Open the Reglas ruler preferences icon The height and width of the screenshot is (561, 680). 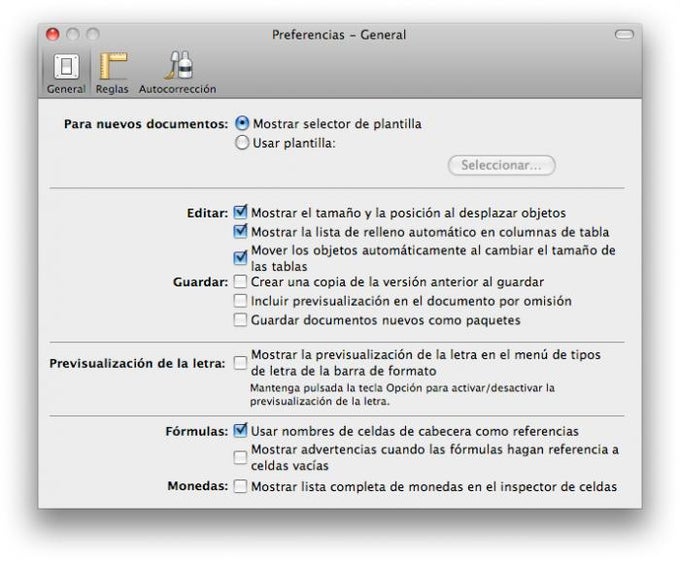point(112,72)
